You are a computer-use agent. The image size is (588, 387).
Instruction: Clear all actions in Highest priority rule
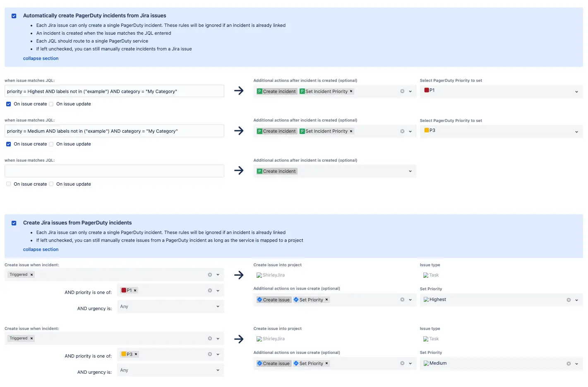click(402, 91)
